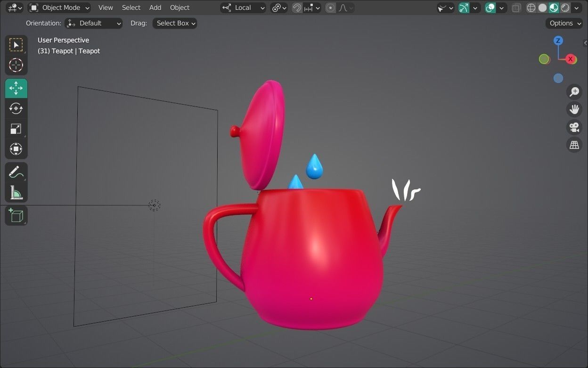The width and height of the screenshot is (588, 368).
Task: Open the Object Mode dropdown
Action: point(59,8)
